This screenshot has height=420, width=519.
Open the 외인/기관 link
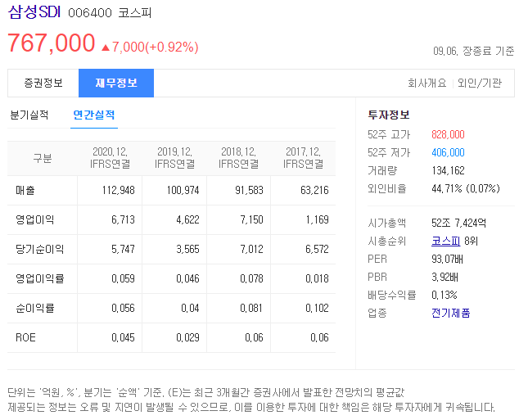click(x=480, y=83)
